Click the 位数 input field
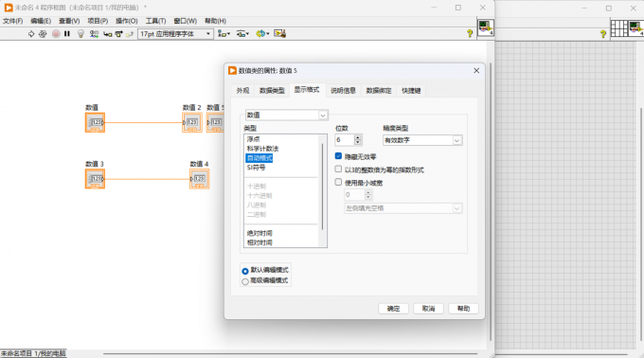 tap(345, 140)
